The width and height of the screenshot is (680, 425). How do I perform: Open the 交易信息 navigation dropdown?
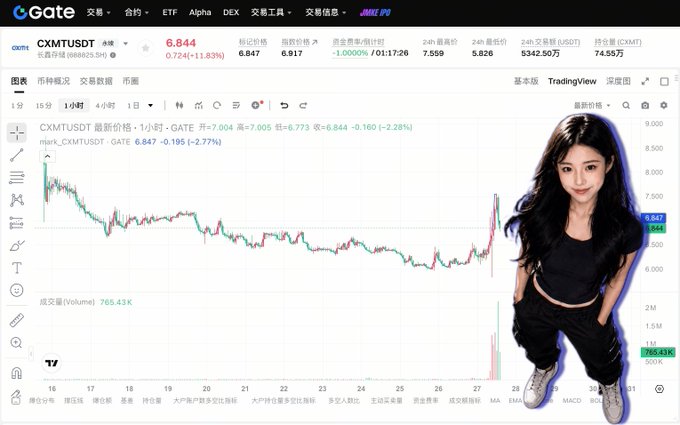coord(326,13)
